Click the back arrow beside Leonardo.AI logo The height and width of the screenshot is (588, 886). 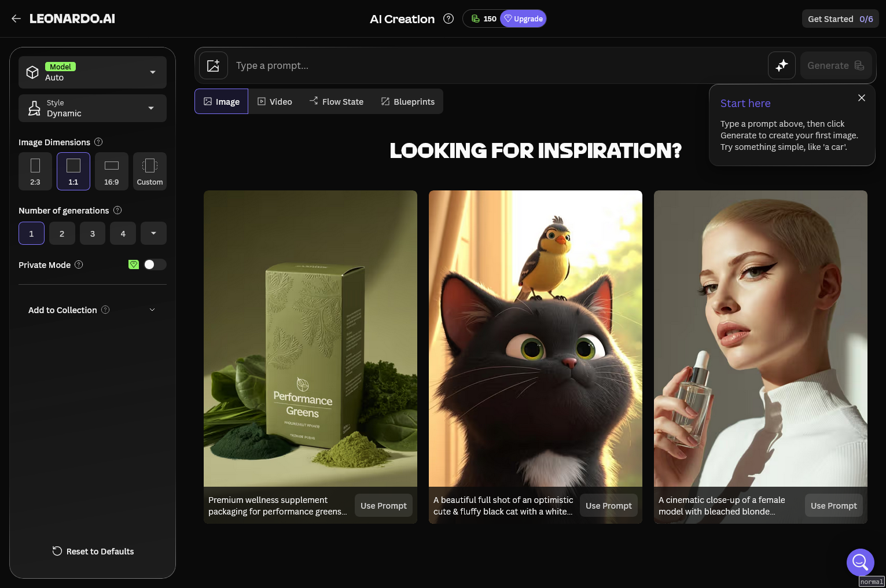[x=16, y=19]
